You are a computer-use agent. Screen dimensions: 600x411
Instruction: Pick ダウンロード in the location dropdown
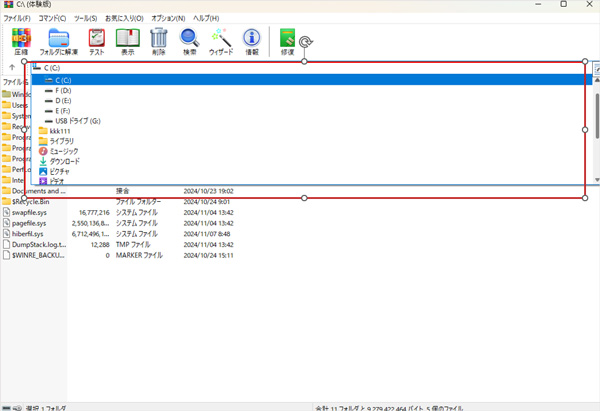tap(65, 161)
